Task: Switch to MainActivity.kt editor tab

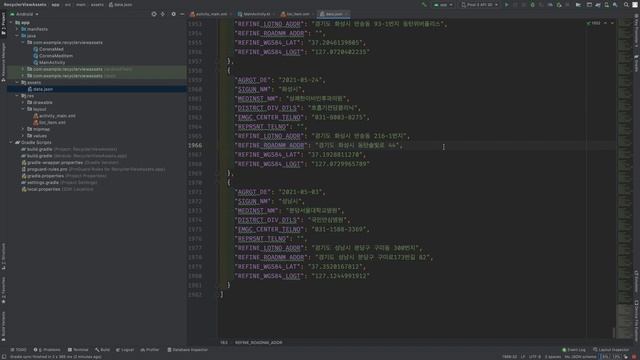Action: pos(256,14)
